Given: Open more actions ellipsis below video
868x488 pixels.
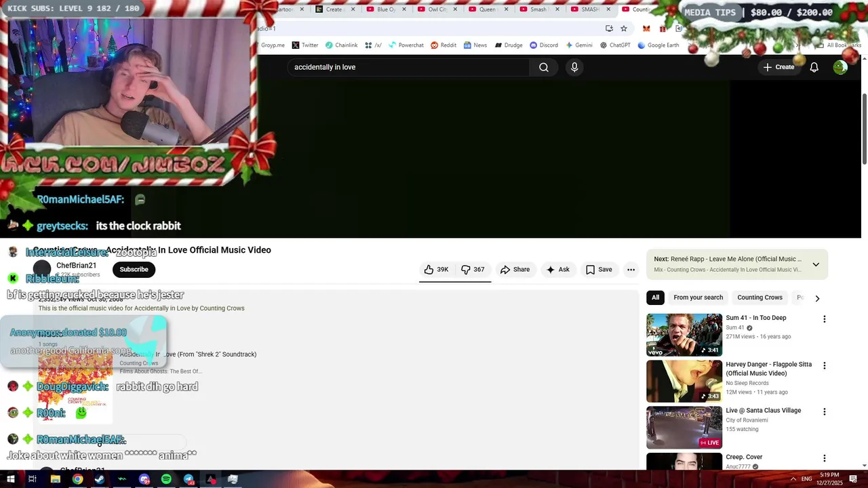Looking at the screenshot, I should click(631, 270).
